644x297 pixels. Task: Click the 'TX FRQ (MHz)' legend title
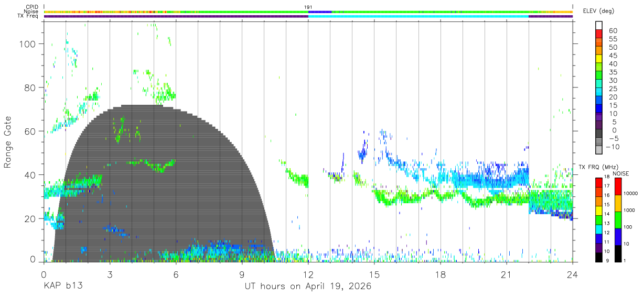point(598,167)
